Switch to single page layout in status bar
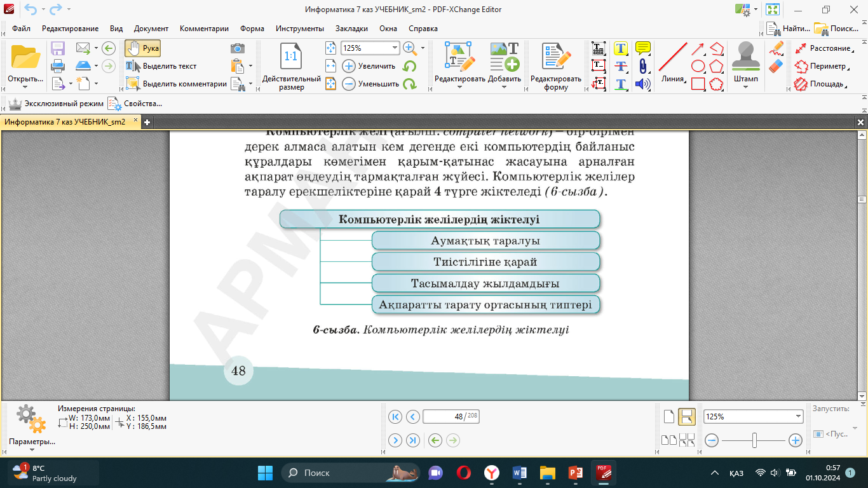The image size is (868, 488). coord(668,417)
